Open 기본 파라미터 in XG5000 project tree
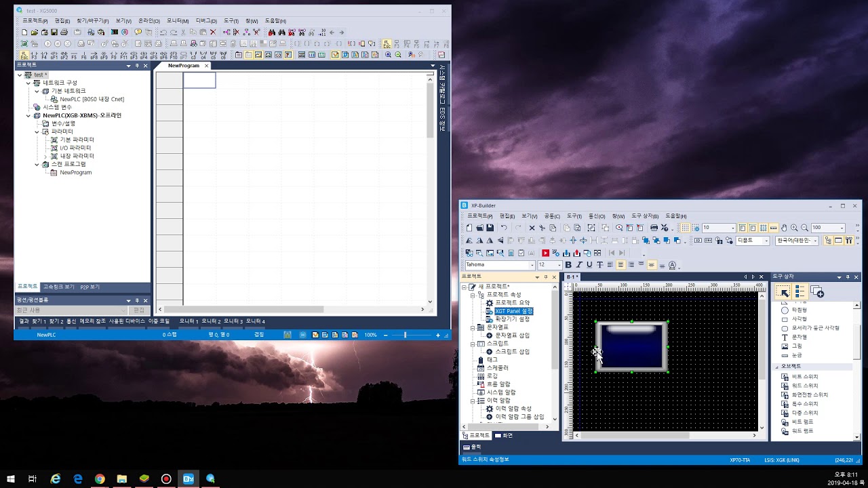This screenshot has height=488, width=868. [77, 140]
